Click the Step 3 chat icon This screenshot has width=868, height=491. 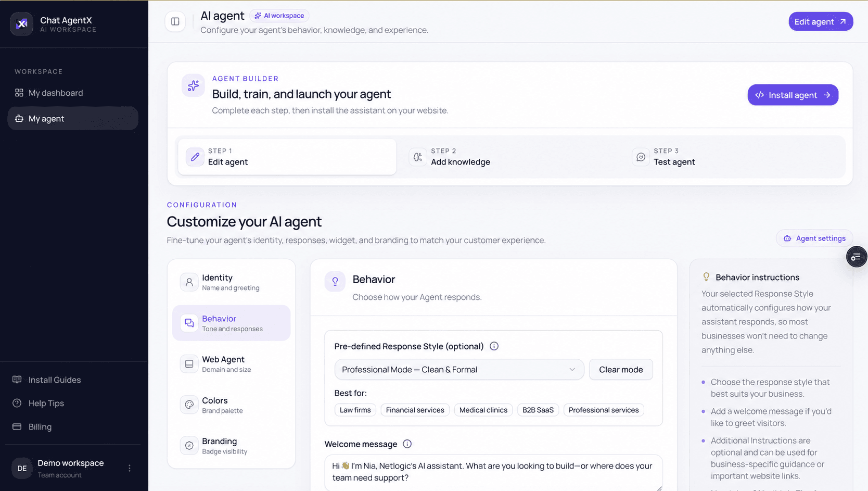tap(641, 157)
